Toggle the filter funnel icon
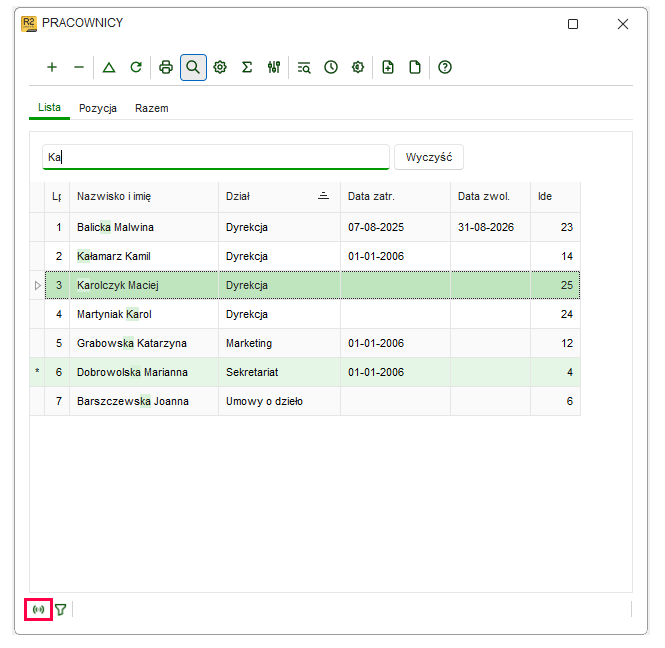665x648 pixels. point(61,610)
